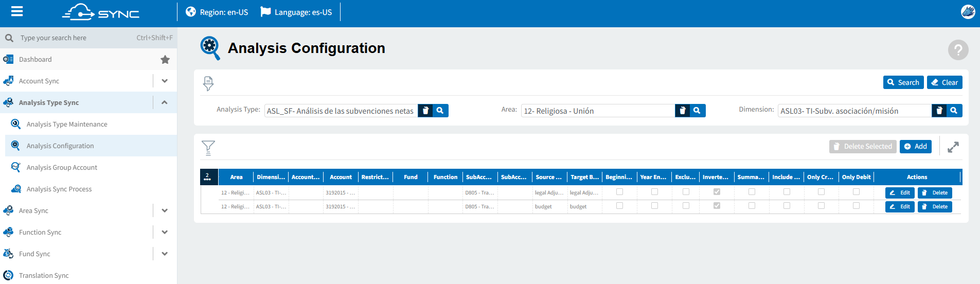Click the Dimension input field
The height and width of the screenshot is (284, 980).
(x=854, y=111)
